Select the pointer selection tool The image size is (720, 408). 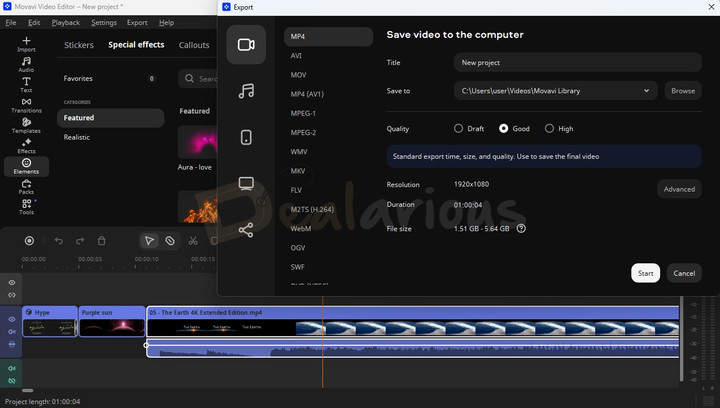coord(149,240)
